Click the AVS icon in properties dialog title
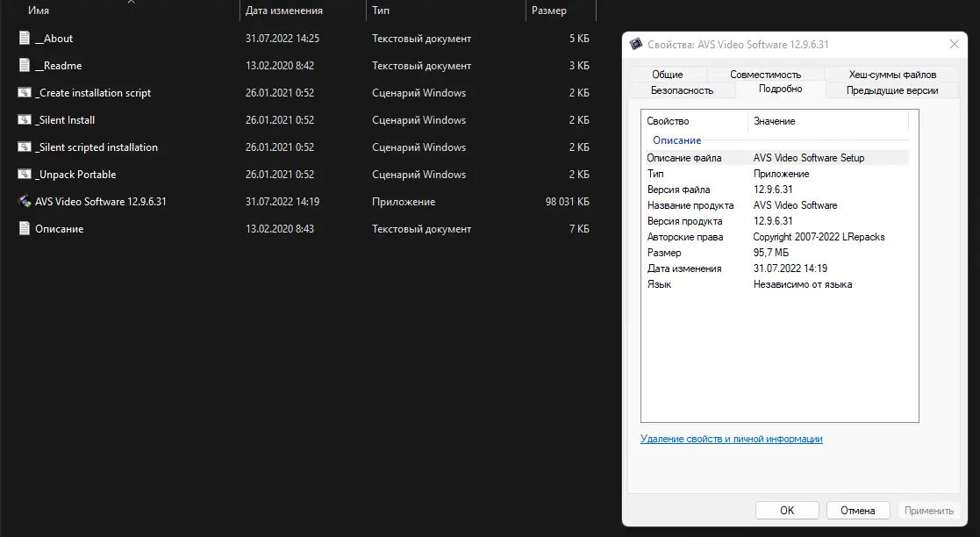 pos(635,44)
